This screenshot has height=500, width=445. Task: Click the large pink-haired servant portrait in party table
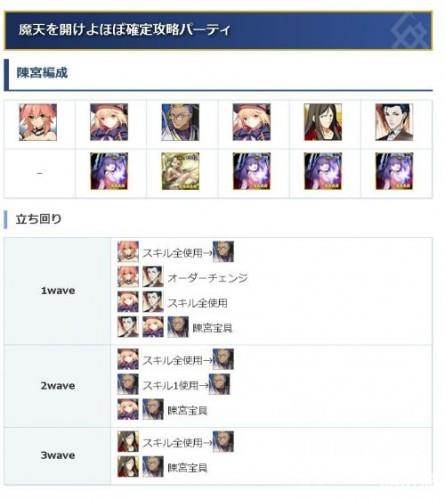click(x=38, y=122)
